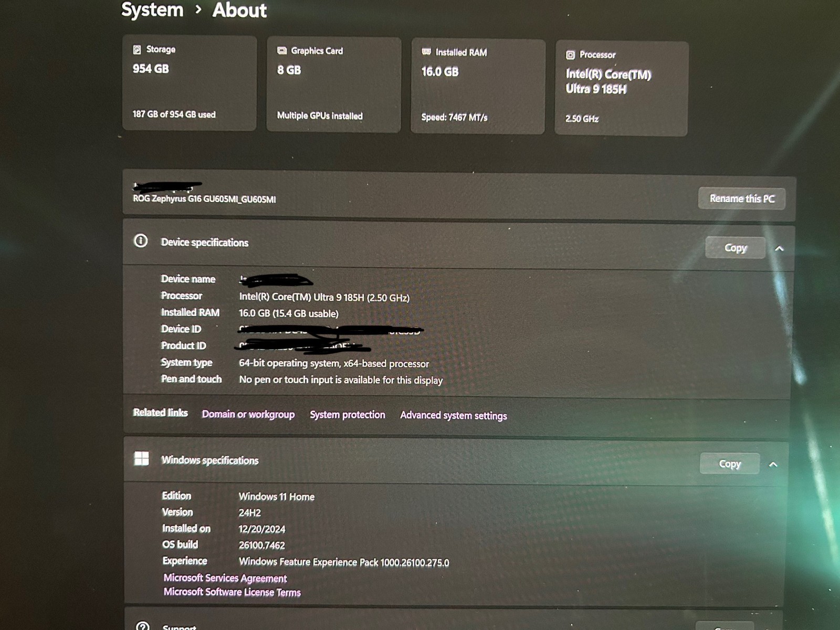840x630 pixels.
Task: Click the 'System type' label
Action: click(x=186, y=362)
